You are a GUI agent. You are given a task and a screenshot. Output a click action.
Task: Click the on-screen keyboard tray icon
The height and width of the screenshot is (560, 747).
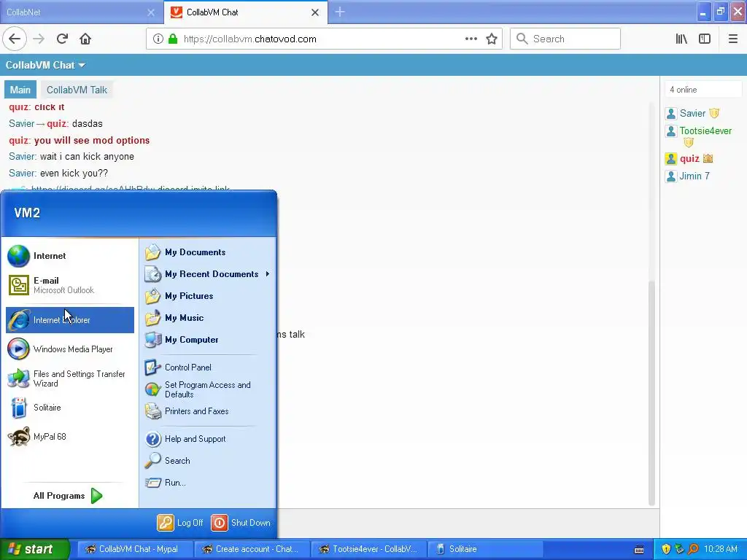coord(639,550)
